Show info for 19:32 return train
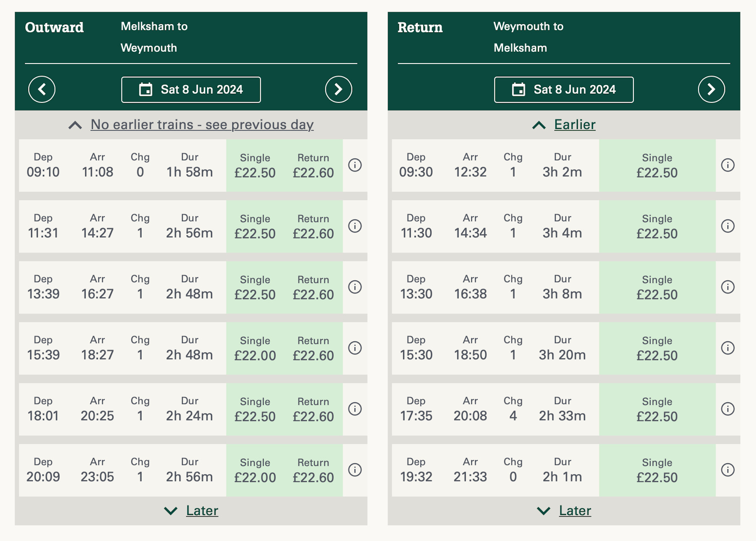The height and width of the screenshot is (541, 756). click(x=727, y=470)
